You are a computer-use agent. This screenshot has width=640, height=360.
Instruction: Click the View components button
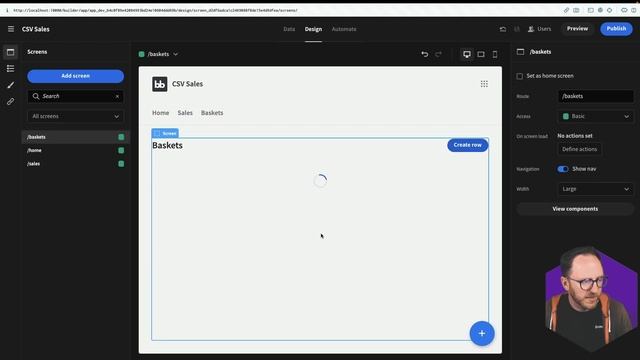click(x=575, y=209)
